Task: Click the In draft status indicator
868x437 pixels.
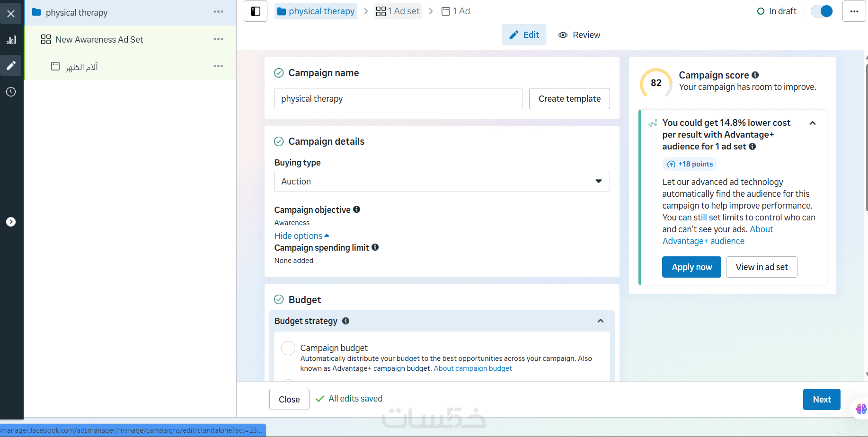Action: point(777,11)
